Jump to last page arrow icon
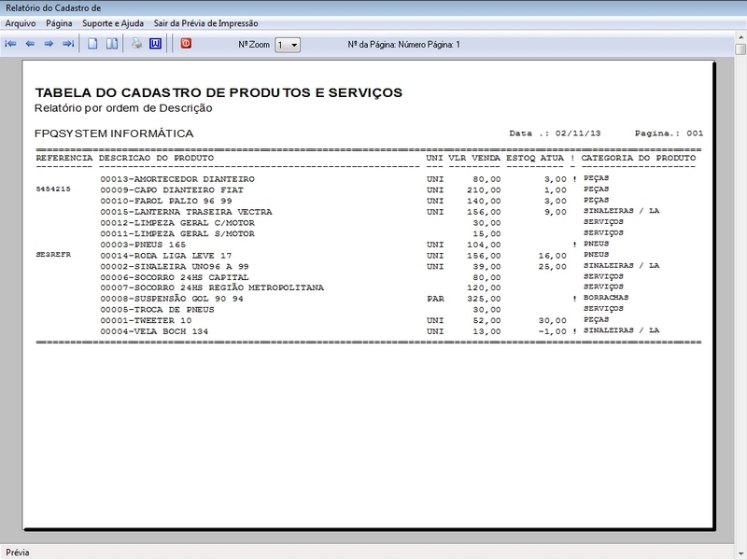This screenshot has height=560, width=747. click(68, 44)
